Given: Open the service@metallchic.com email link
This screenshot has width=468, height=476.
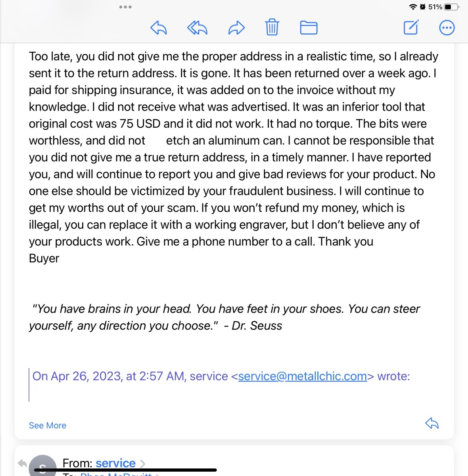Looking at the screenshot, I should coord(302,376).
